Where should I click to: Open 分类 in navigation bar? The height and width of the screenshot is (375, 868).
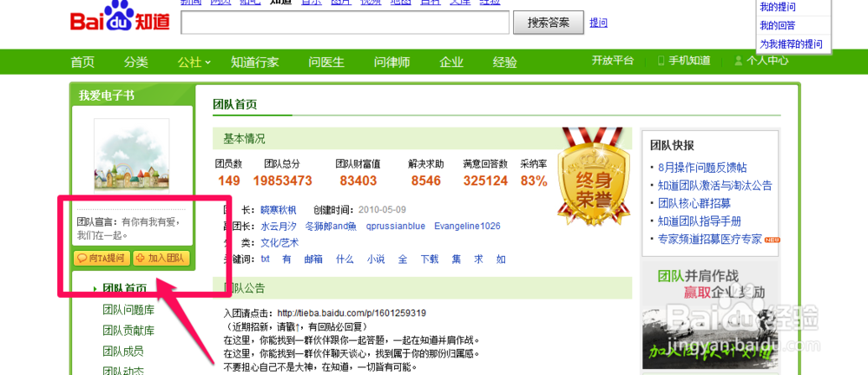(135, 62)
